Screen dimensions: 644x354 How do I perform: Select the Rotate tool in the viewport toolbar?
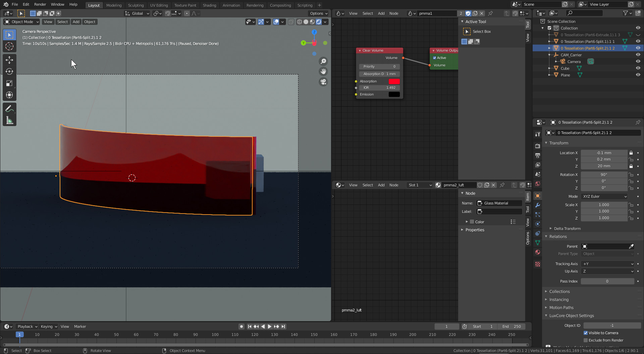(9, 72)
